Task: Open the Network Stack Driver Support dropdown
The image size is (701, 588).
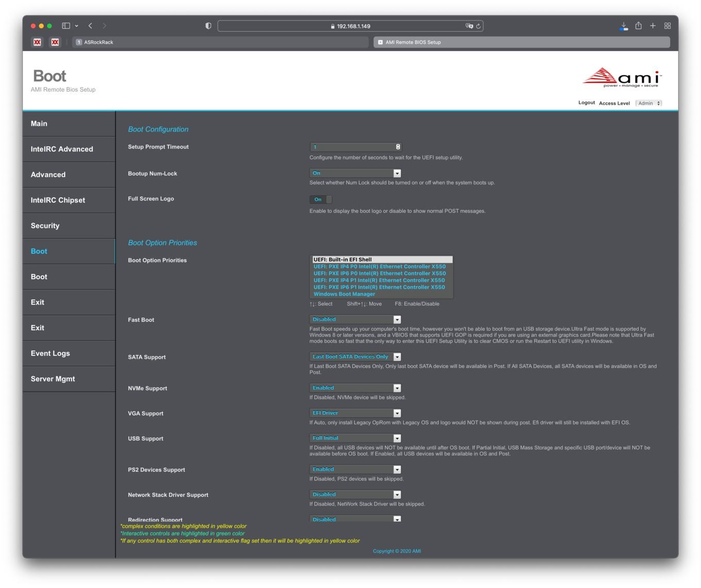Action: point(356,495)
